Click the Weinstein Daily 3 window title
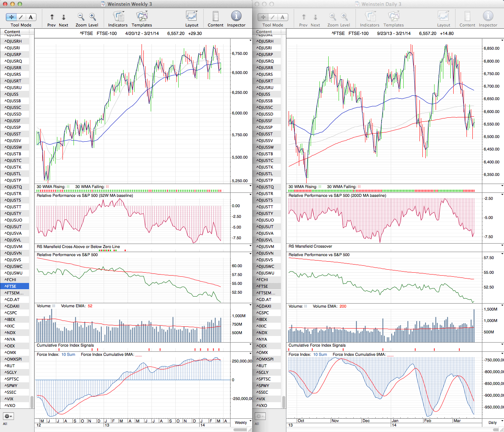The width and height of the screenshot is (504, 432). pos(381,4)
